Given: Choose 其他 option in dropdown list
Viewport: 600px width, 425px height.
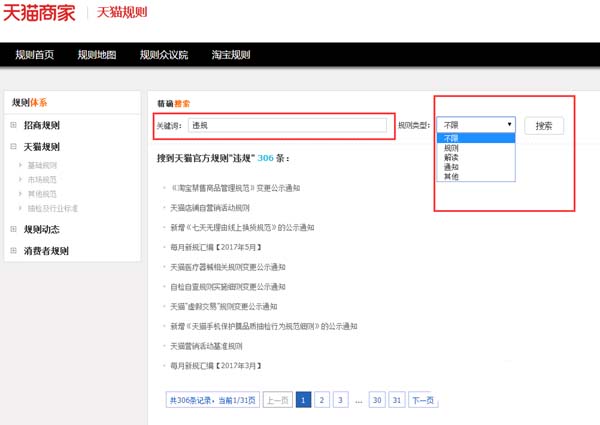Looking at the screenshot, I should click(476, 176).
